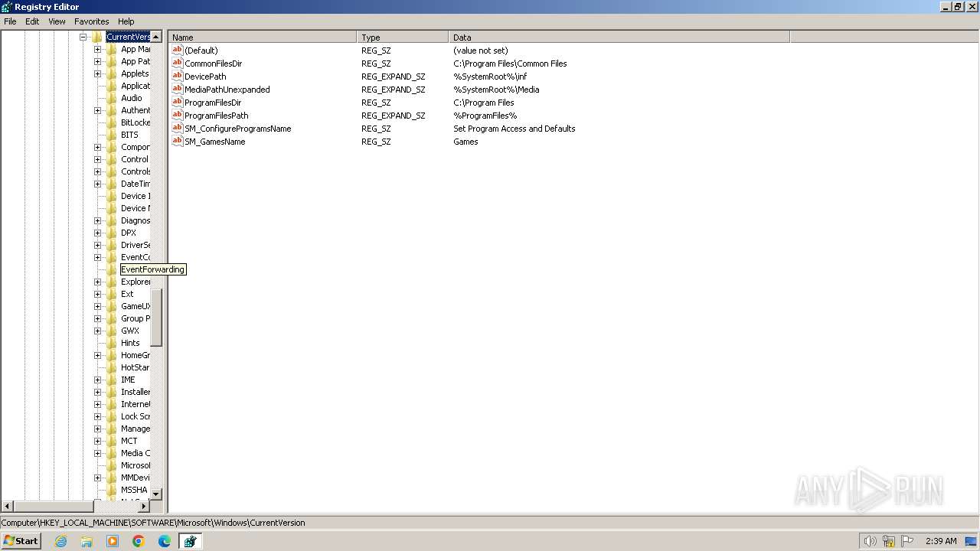Click the CommonFilesDir string value icon
980x551 pixels.
(178, 64)
